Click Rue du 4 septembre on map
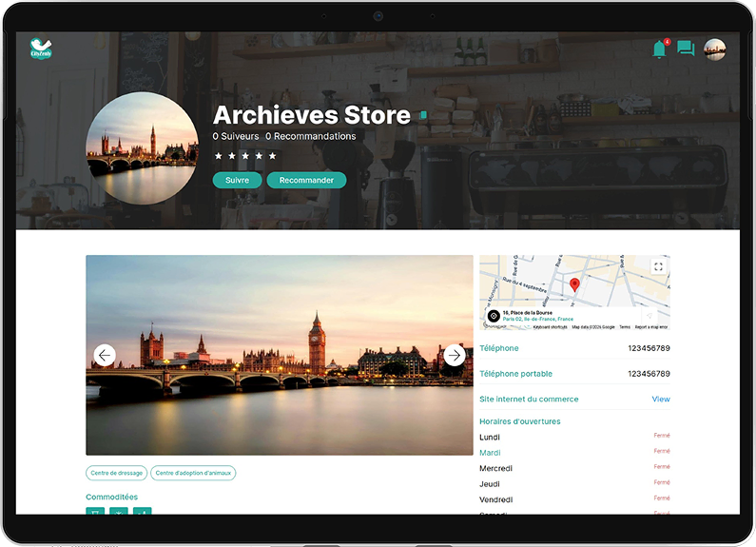The width and height of the screenshot is (756, 547). (x=525, y=284)
